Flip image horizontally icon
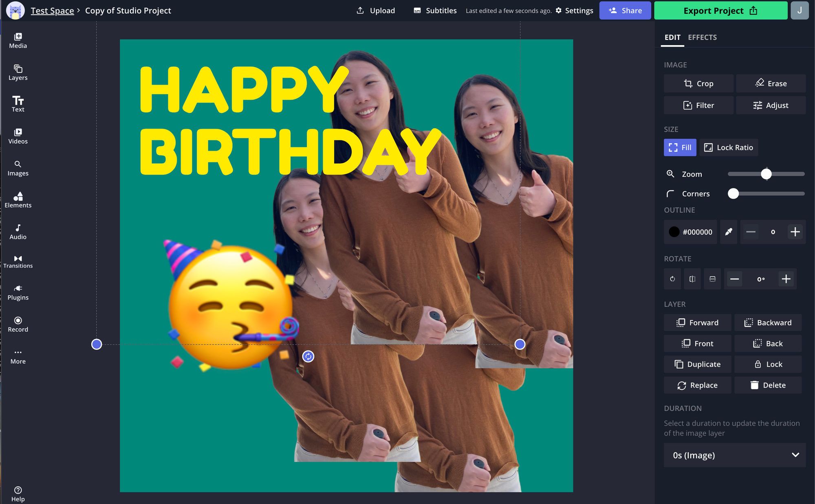Image resolution: width=815 pixels, height=504 pixels. tap(692, 279)
